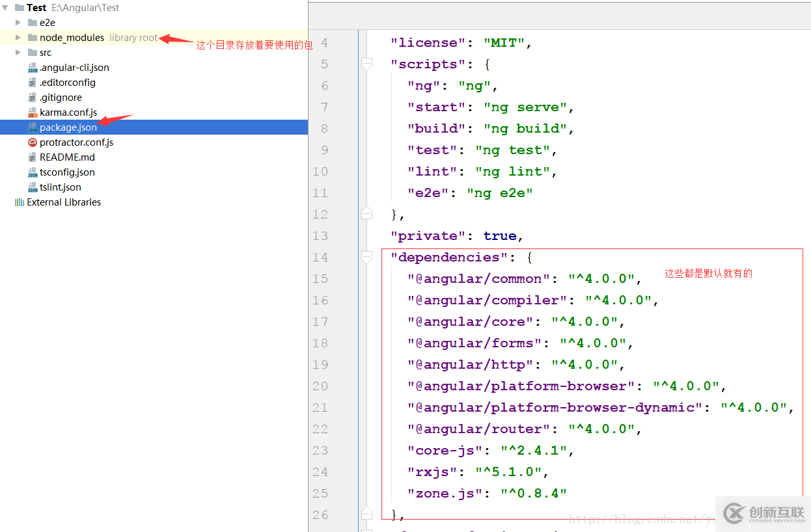Screen dimensions: 811x532
Task: Click the tslint.json file icon
Action: click(33, 187)
